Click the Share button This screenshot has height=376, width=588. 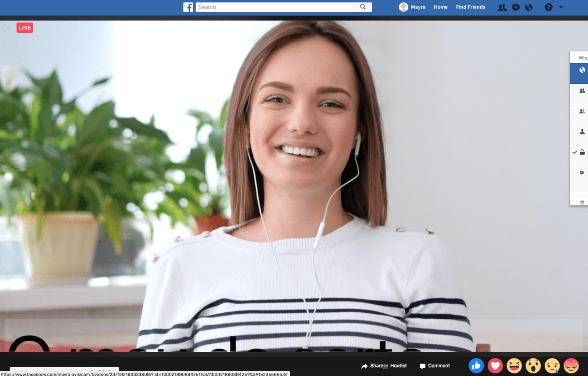[x=372, y=366]
